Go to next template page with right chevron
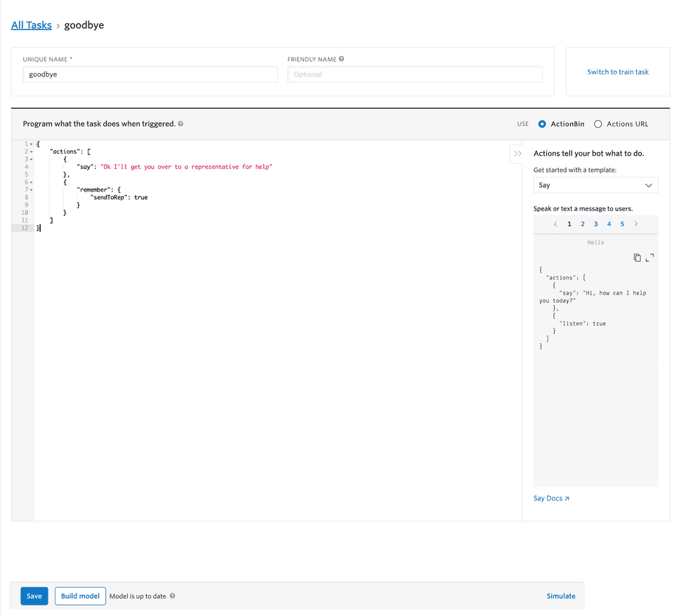This screenshot has height=616, width=674. (636, 223)
